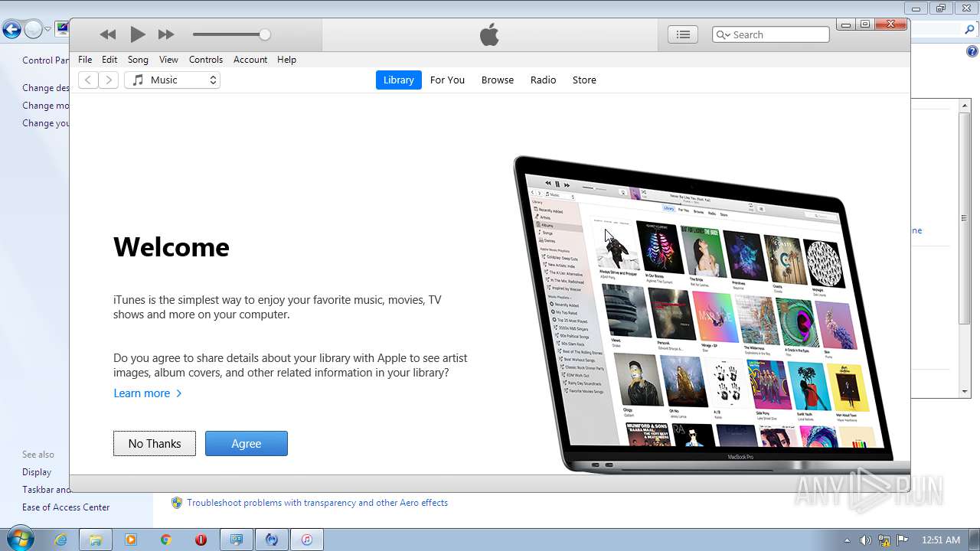The image size is (980, 551).
Task: Click the shield icon beside Troubleshoot link
Action: pyautogui.click(x=177, y=503)
